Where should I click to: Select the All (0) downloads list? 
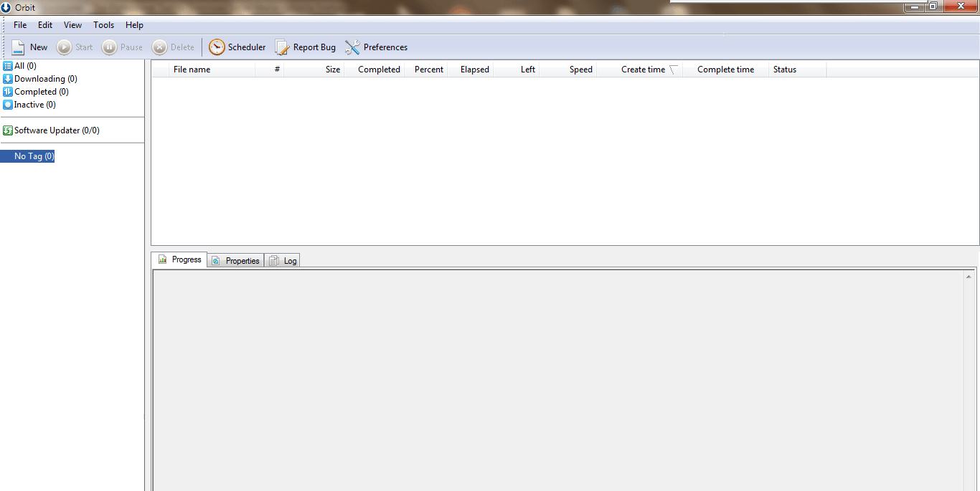[25, 66]
